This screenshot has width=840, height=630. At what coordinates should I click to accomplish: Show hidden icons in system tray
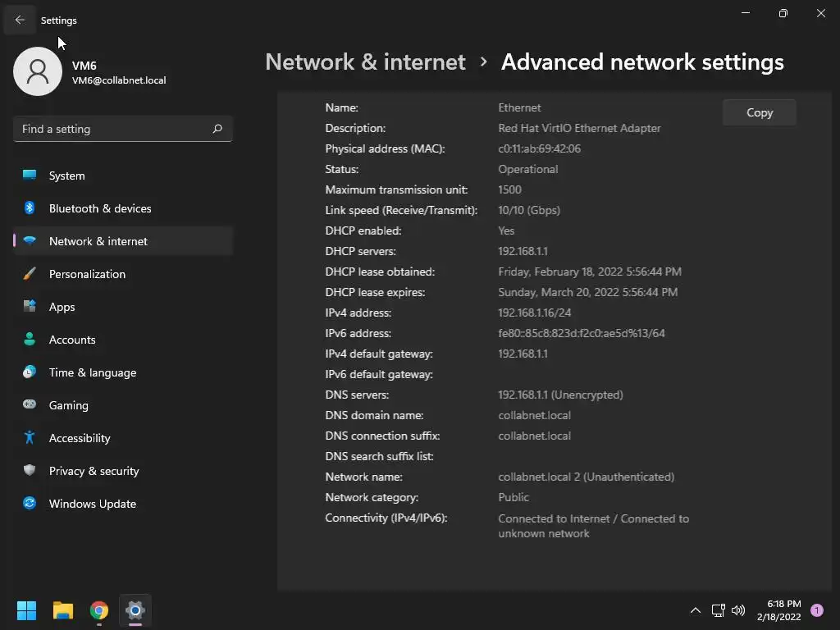tap(695, 610)
